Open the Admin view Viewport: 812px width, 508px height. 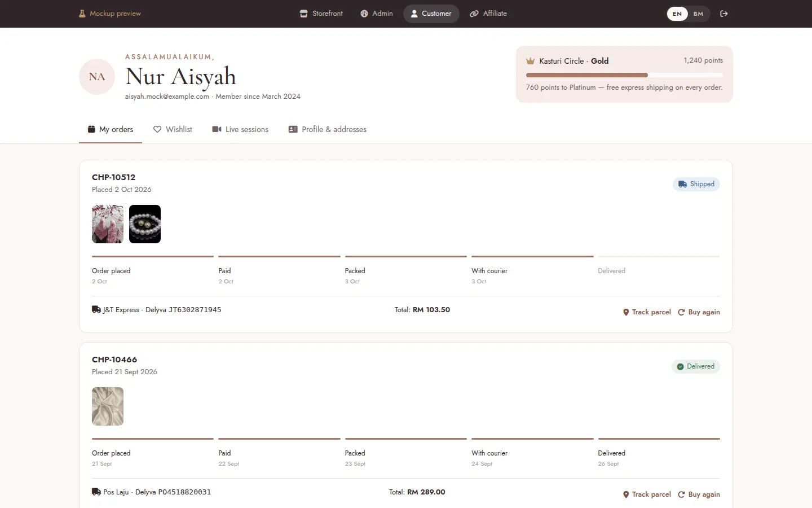click(x=377, y=14)
